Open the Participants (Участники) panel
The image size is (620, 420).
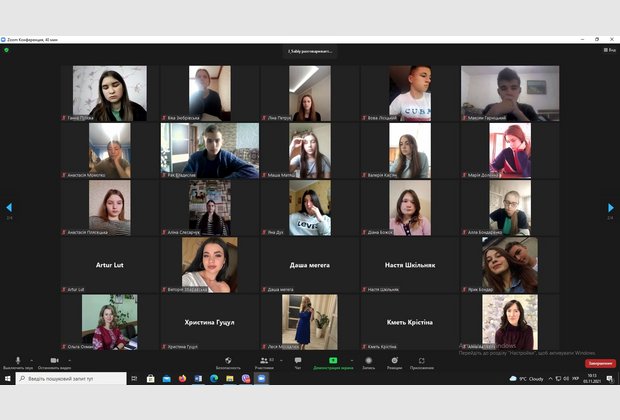point(264,361)
